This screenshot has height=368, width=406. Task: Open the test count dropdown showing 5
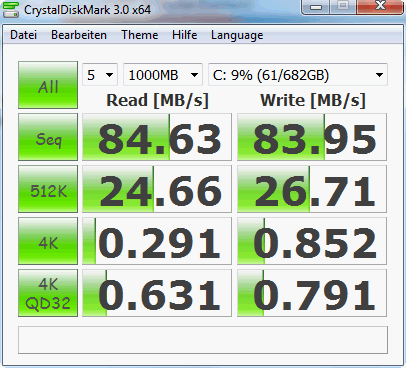[x=100, y=75]
